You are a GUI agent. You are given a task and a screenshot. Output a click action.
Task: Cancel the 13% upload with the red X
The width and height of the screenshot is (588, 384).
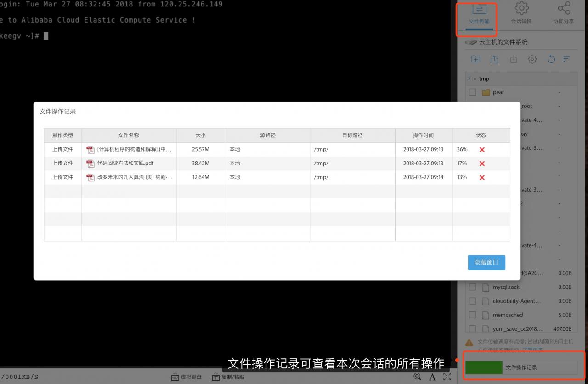point(482,177)
